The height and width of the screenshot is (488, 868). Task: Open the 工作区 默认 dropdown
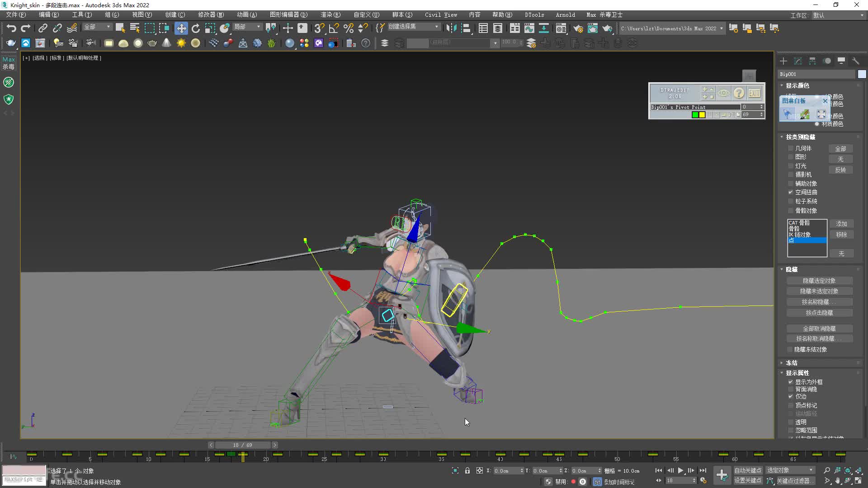click(x=839, y=15)
